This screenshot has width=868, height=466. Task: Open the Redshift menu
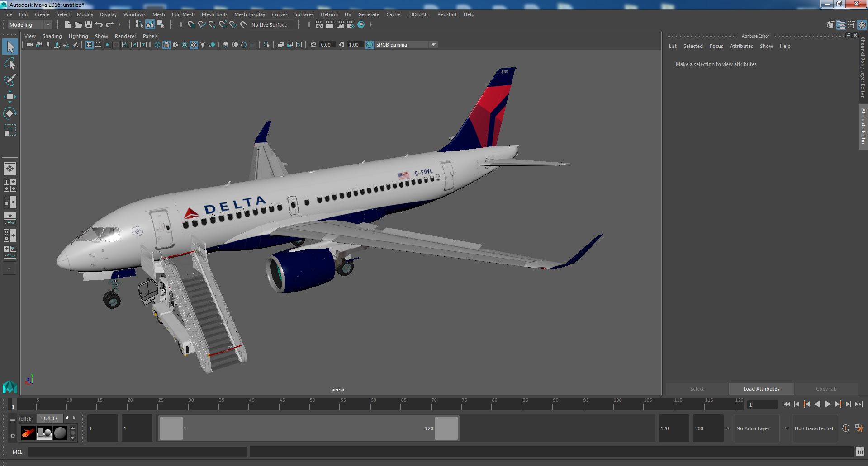pyautogui.click(x=447, y=14)
